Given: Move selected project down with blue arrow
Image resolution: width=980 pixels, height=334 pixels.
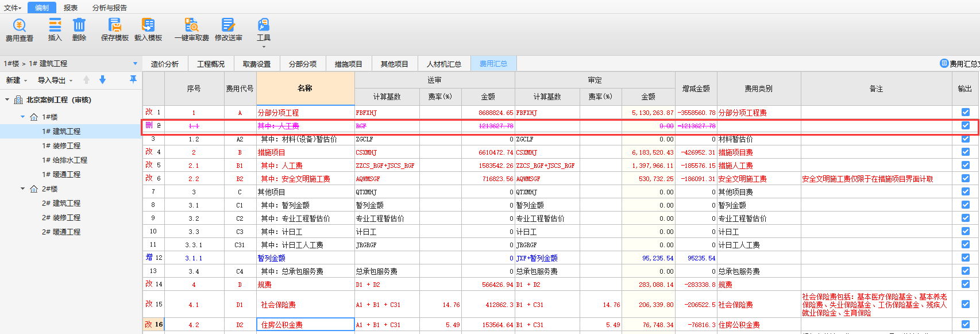Looking at the screenshot, I should [102, 80].
